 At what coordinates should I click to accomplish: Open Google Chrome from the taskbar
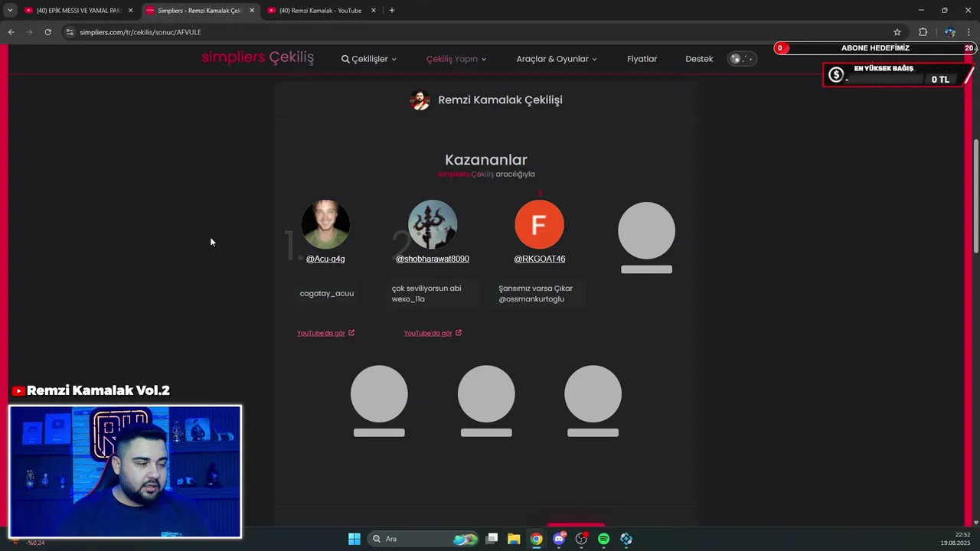(x=537, y=539)
